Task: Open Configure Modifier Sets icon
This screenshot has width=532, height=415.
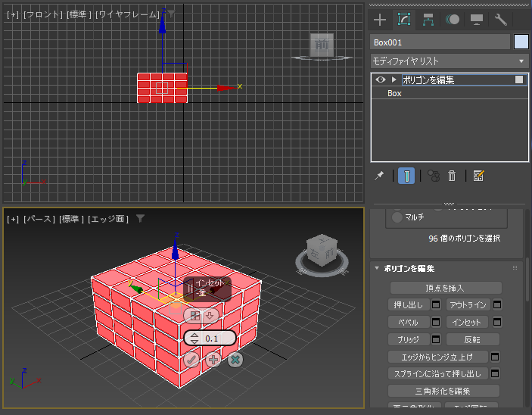Action: [x=478, y=176]
